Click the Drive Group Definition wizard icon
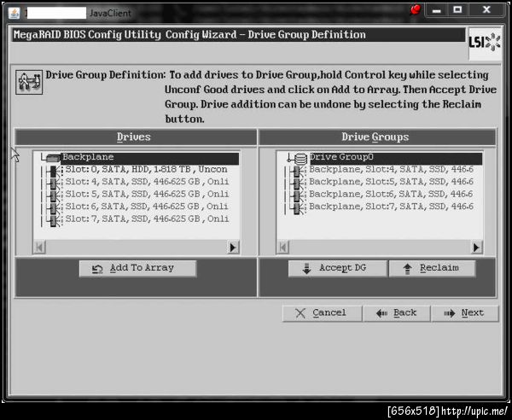This screenshot has height=420, width=512. (x=29, y=82)
